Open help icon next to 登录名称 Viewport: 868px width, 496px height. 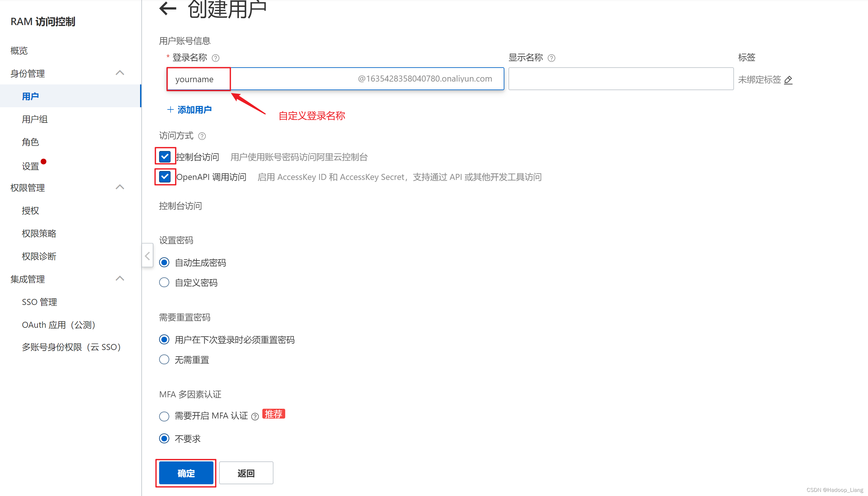pyautogui.click(x=215, y=58)
